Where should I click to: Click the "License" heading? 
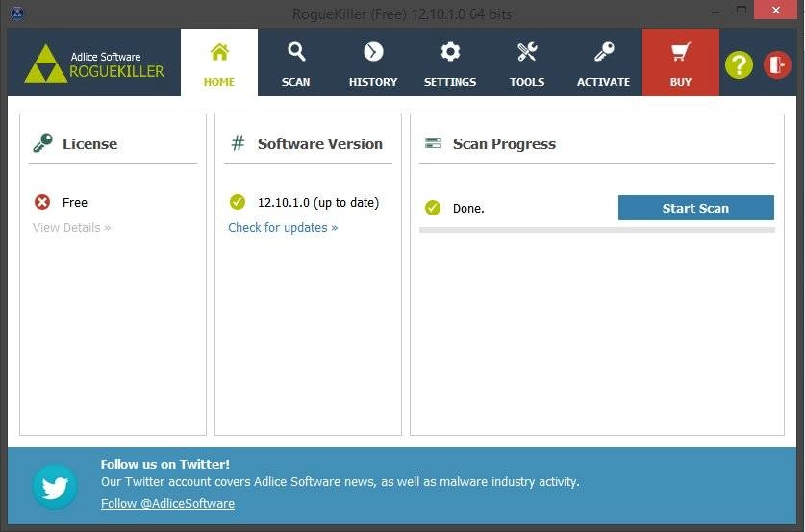[x=89, y=143]
